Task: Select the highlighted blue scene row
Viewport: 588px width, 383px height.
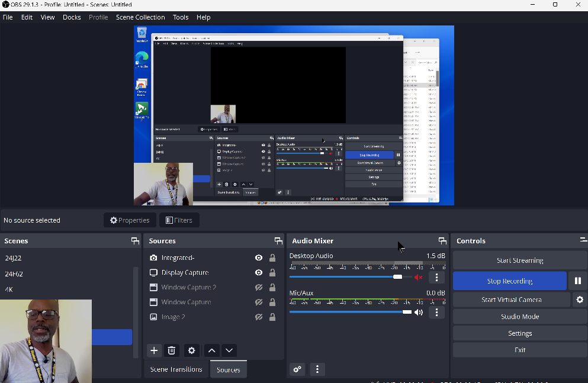Action: click(x=112, y=337)
